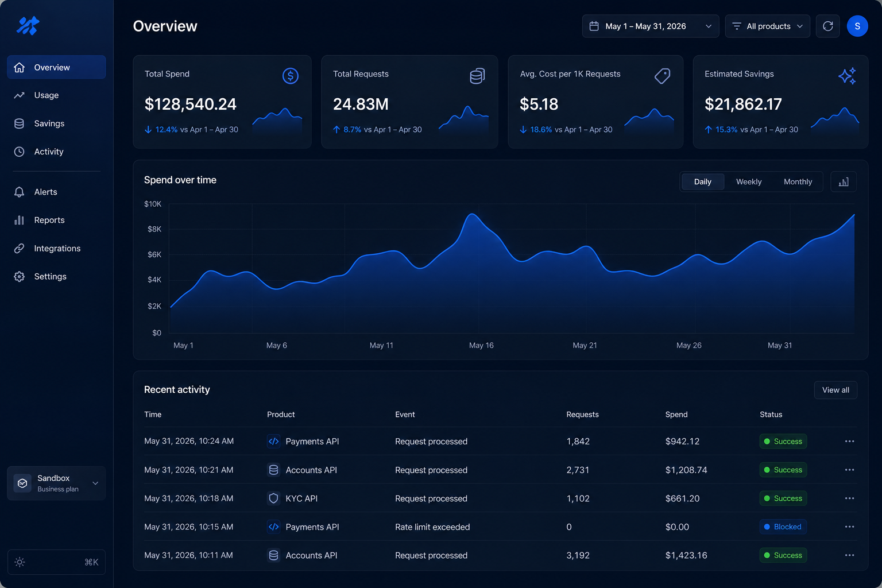Click the Total Spend sparkline chart
882x588 pixels.
(277, 121)
